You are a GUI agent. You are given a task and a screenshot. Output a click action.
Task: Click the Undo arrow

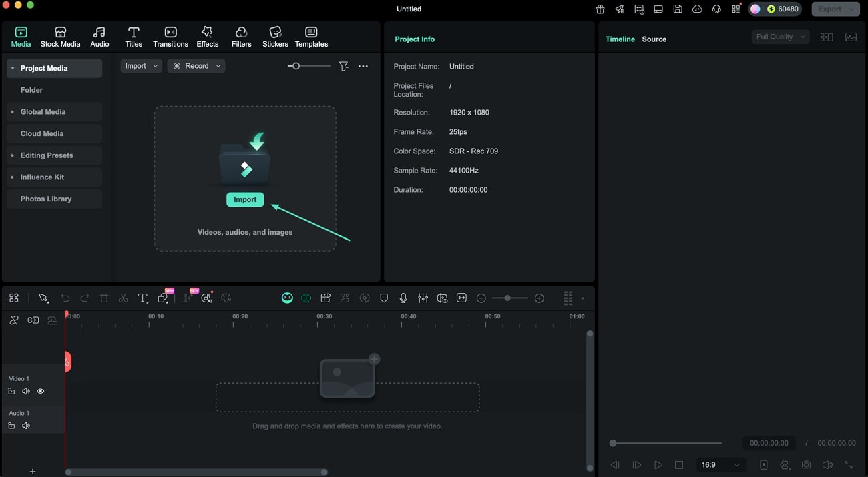coord(65,298)
